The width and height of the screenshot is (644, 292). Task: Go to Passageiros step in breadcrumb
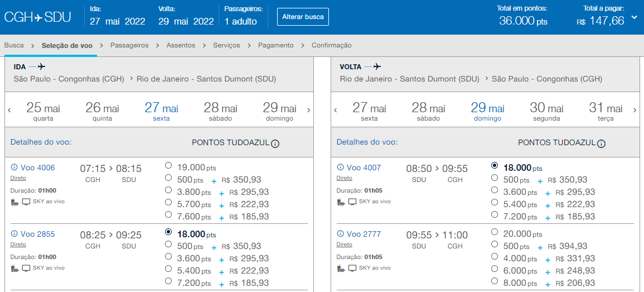[129, 45]
